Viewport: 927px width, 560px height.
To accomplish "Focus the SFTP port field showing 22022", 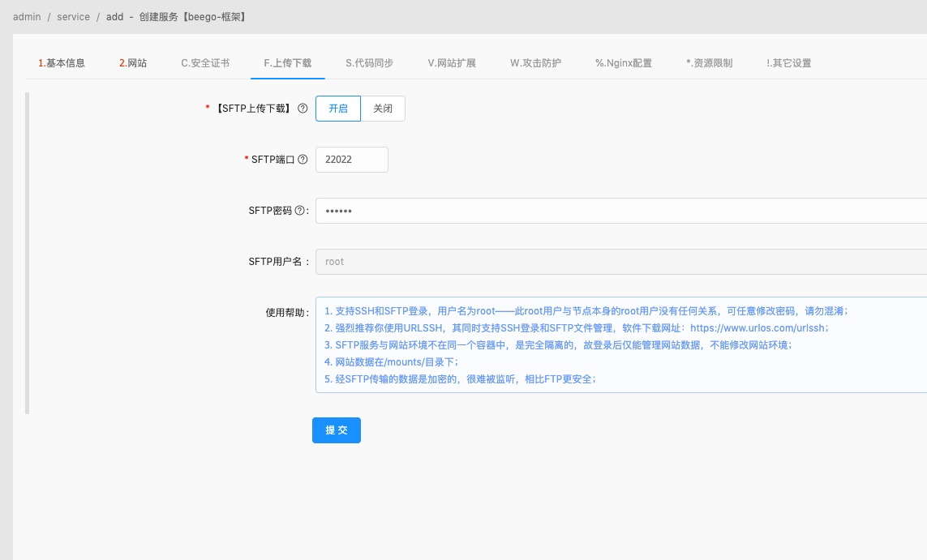I will click(x=352, y=160).
